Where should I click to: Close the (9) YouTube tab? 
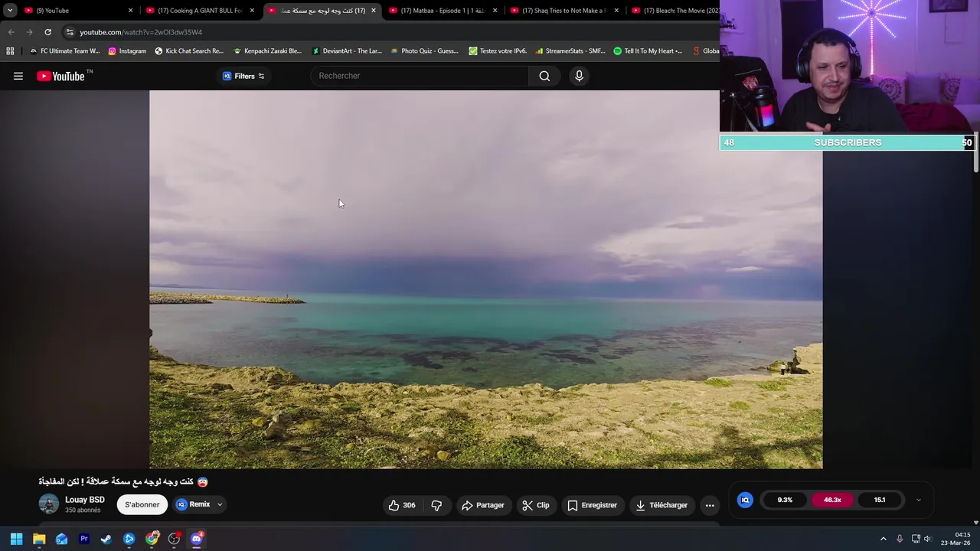coord(130,11)
